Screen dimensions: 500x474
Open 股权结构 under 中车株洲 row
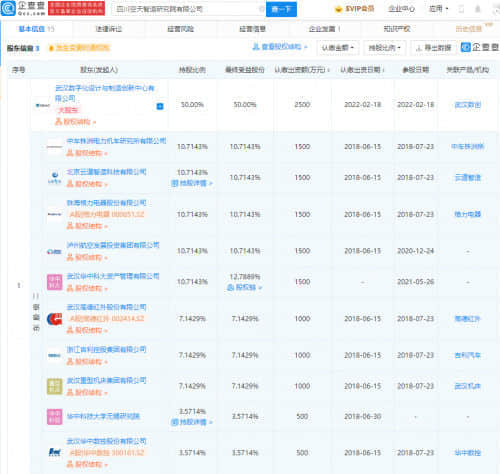coord(87,153)
